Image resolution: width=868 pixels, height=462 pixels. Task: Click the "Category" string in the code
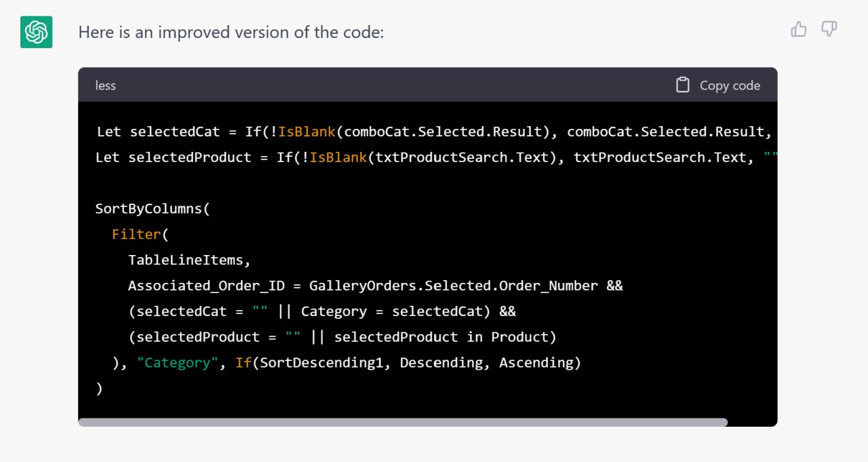click(178, 363)
